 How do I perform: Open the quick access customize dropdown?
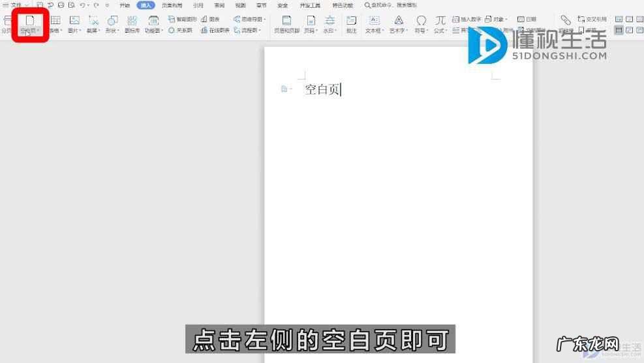click(x=107, y=5)
